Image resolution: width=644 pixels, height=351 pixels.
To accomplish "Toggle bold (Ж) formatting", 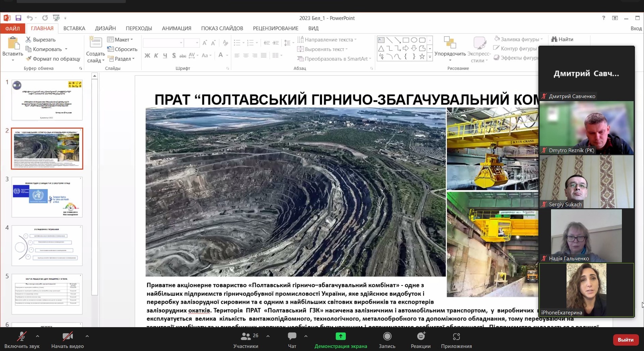I will coord(147,55).
